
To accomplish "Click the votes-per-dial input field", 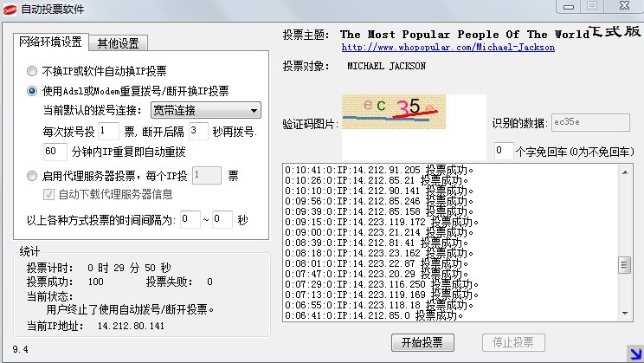I will point(108,132).
